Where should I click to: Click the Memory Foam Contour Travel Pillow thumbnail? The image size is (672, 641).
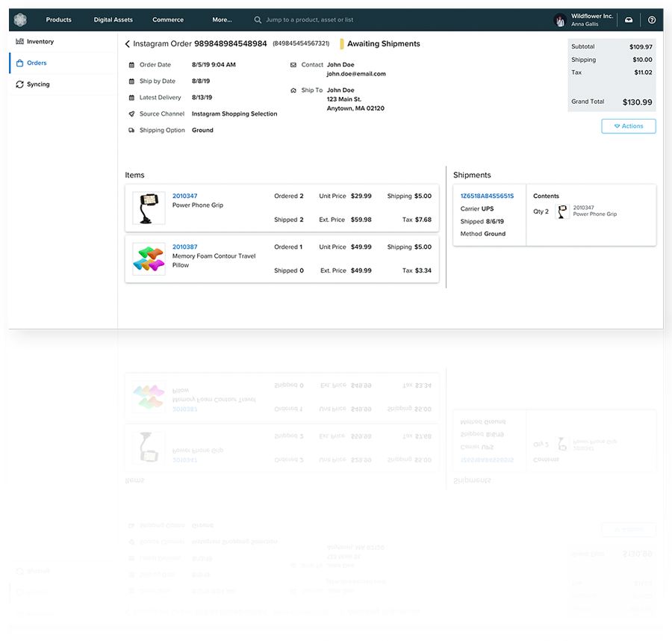pos(149,258)
